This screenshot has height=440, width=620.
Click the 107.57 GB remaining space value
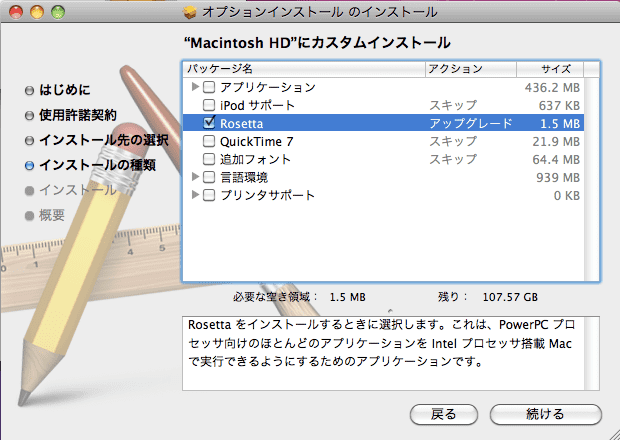click(510, 297)
